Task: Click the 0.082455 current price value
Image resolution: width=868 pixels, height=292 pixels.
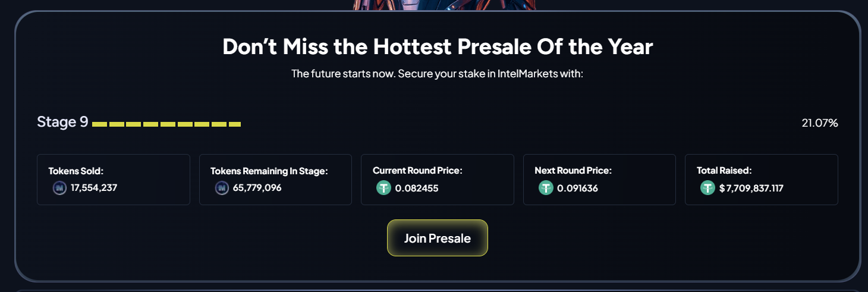Action: coord(417,188)
